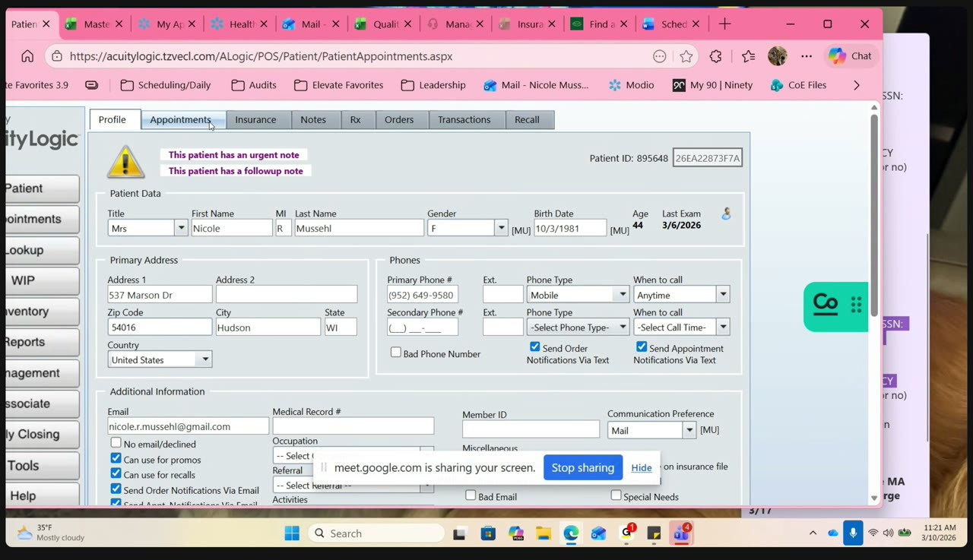Viewport: 973px width, 560px height.
Task: Uncheck Can use for promos
Action: tap(116, 458)
